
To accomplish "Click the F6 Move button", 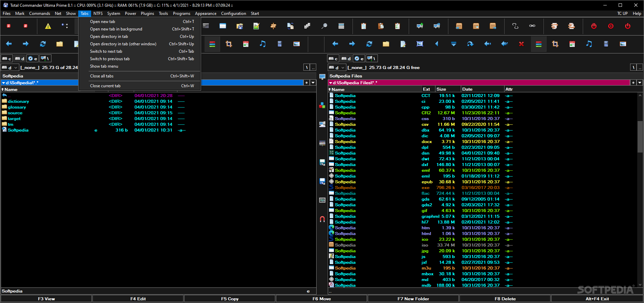I will pos(321,299).
